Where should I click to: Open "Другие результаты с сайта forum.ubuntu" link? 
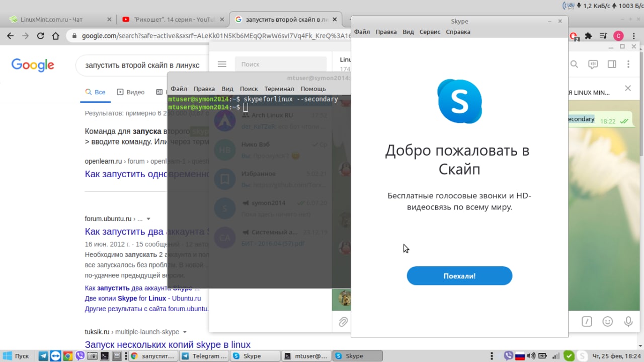(147, 309)
